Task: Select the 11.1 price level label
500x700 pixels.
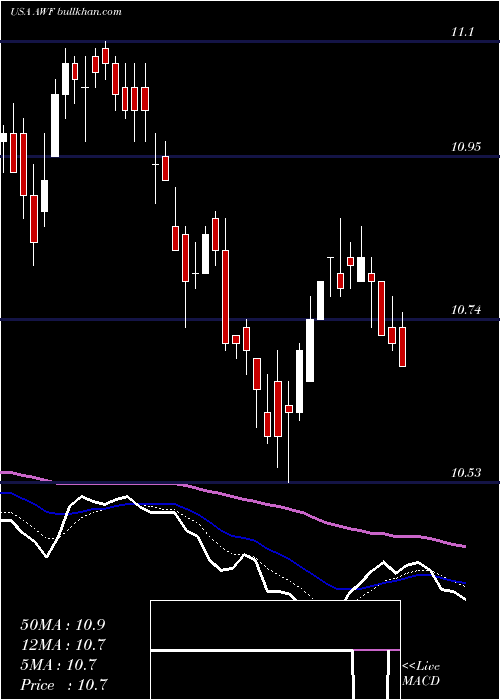Action: [x=462, y=32]
